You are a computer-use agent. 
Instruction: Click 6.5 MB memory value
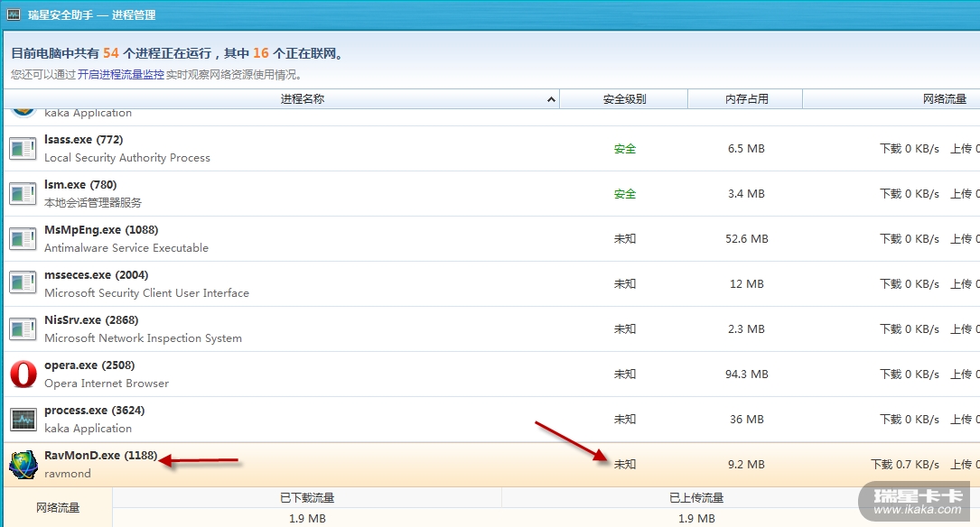(746, 149)
